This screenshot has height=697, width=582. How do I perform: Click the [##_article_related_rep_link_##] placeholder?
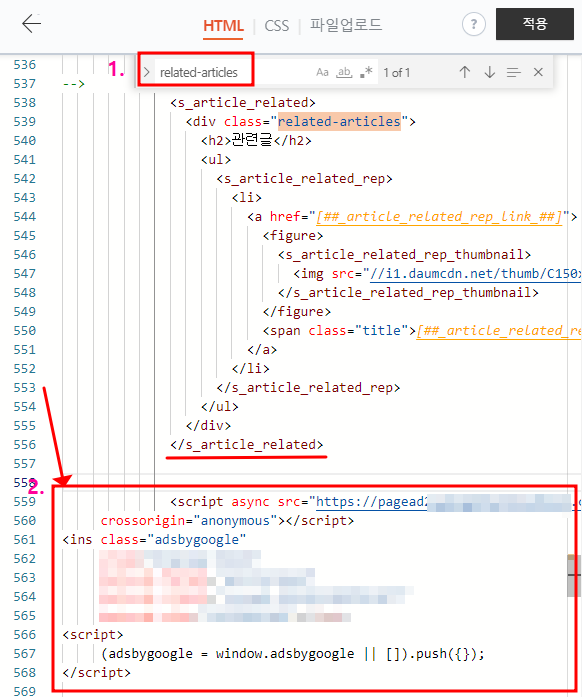[x=439, y=216]
